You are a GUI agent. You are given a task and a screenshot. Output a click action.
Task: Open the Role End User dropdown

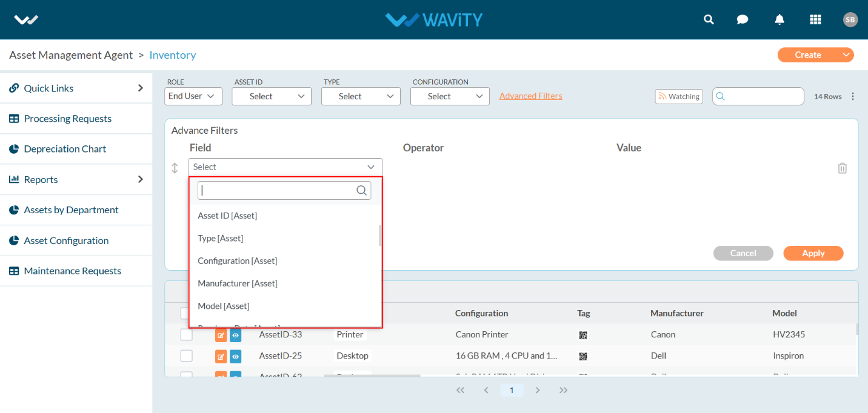point(193,96)
